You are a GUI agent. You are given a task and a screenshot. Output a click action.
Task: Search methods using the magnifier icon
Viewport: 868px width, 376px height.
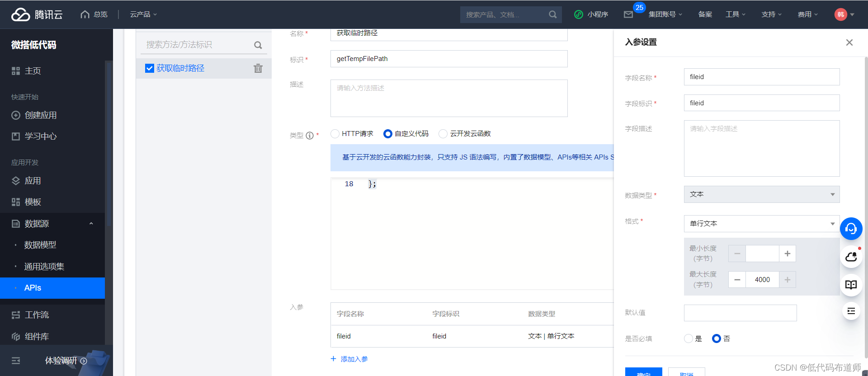(258, 45)
